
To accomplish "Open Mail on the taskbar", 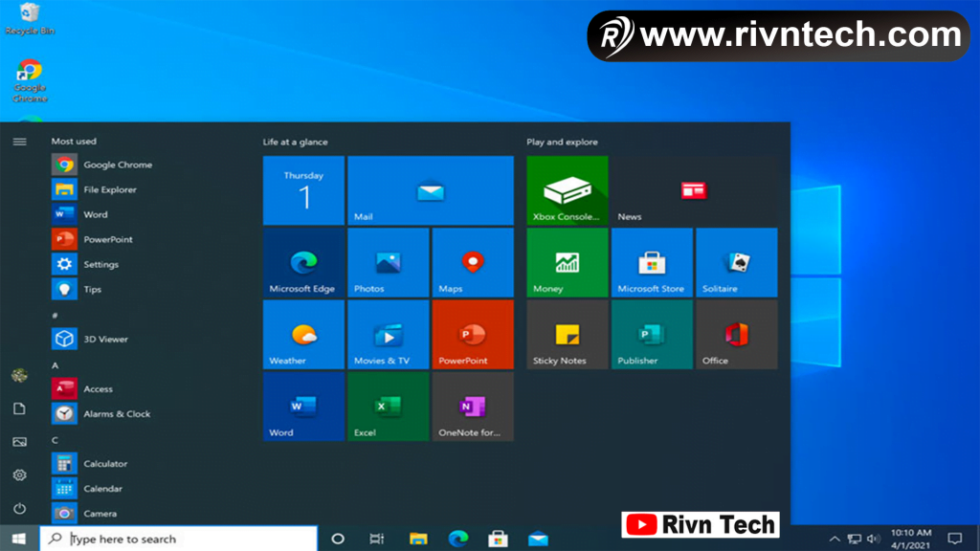I will coord(538,539).
